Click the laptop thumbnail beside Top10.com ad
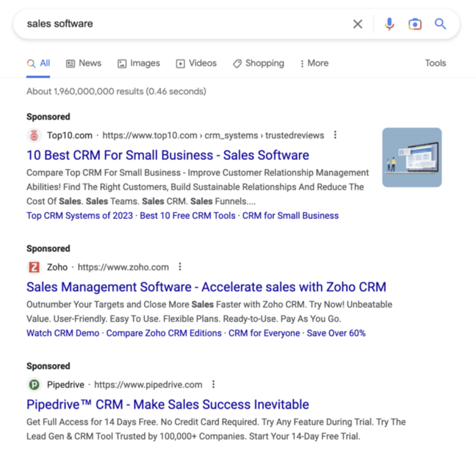Viewport: 476px width, 451px height. 411,157
